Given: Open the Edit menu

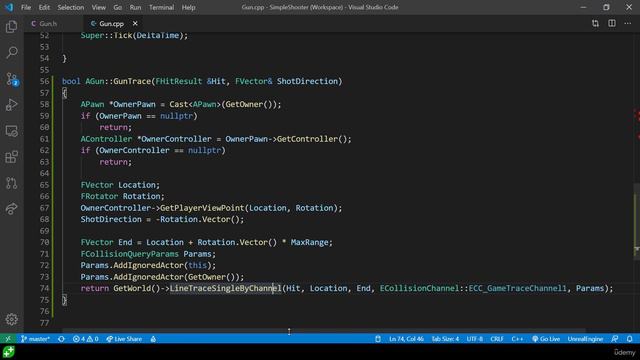Looking at the screenshot, I should click(x=44, y=7).
